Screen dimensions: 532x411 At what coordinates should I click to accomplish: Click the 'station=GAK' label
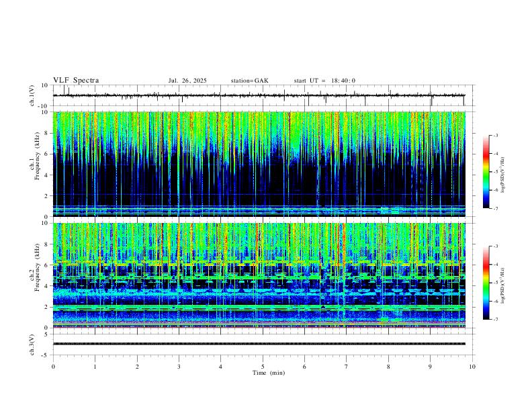pyautogui.click(x=249, y=81)
